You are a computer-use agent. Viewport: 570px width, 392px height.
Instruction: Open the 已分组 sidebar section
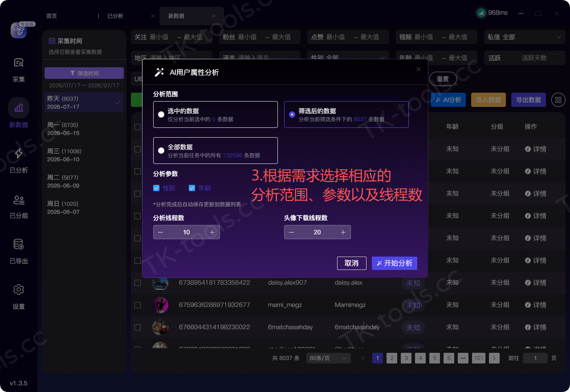[x=19, y=206]
